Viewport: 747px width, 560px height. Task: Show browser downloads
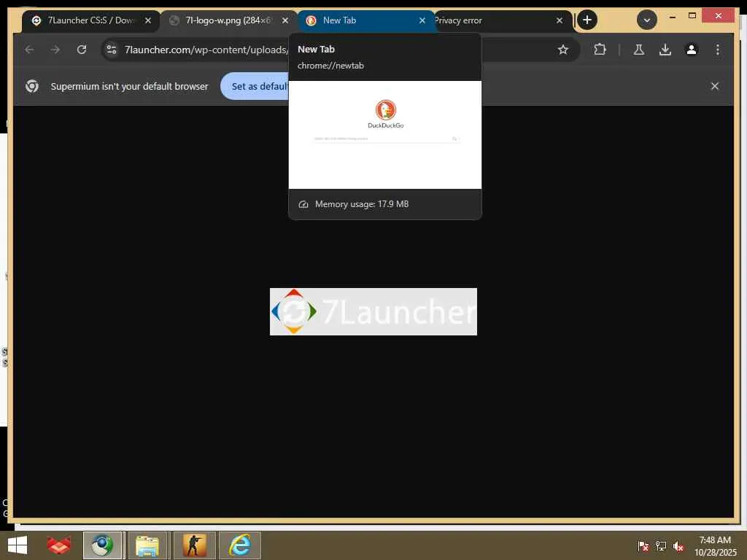coord(665,50)
